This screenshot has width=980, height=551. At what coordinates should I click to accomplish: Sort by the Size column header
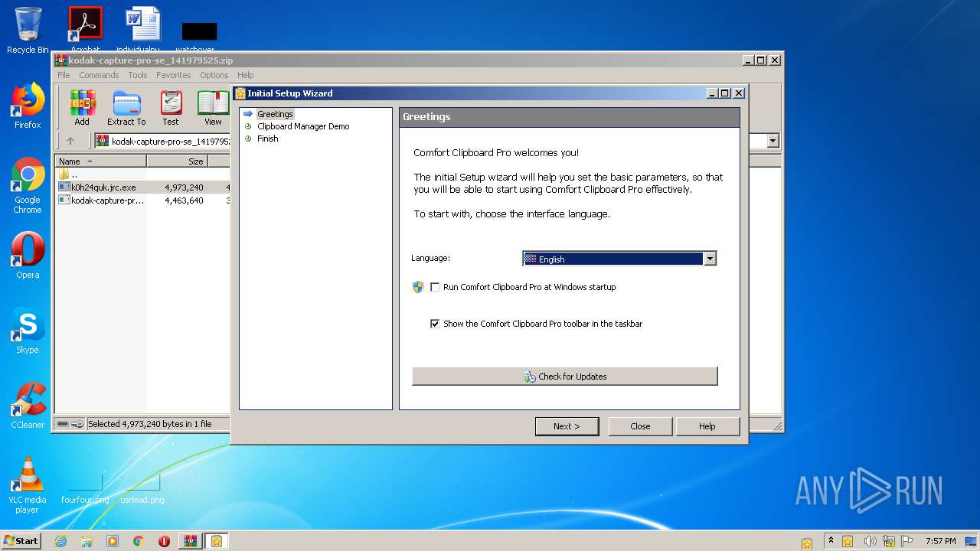177,161
